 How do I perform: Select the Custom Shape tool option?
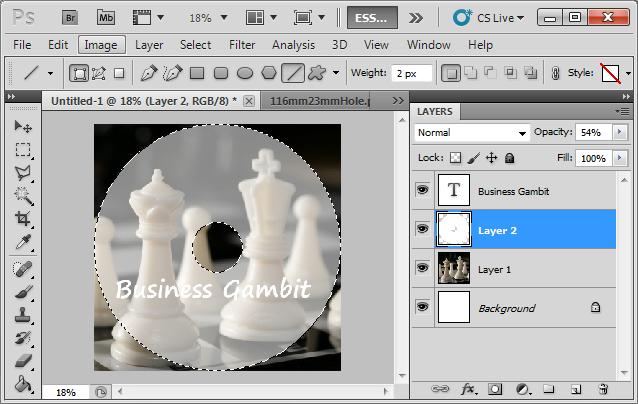[318, 73]
